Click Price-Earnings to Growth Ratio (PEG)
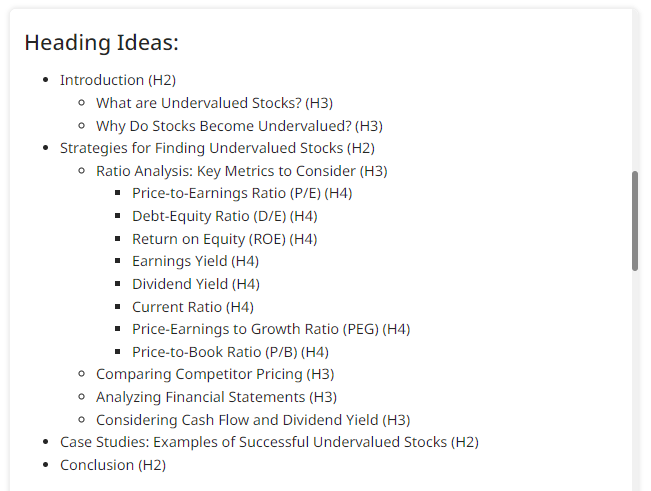Image resolution: width=651 pixels, height=491 pixels. 271,329
